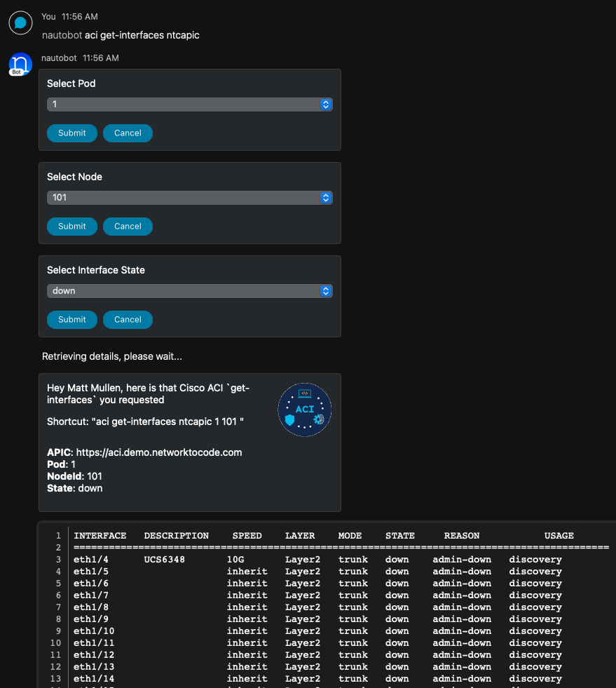Viewport: 616px width, 688px height.
Task: Submit the Interface State selection
Action: point(71,320)
